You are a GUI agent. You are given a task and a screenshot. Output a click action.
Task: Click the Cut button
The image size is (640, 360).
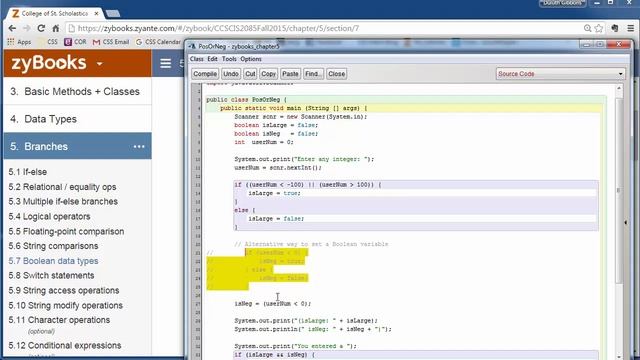pos(250,74)
